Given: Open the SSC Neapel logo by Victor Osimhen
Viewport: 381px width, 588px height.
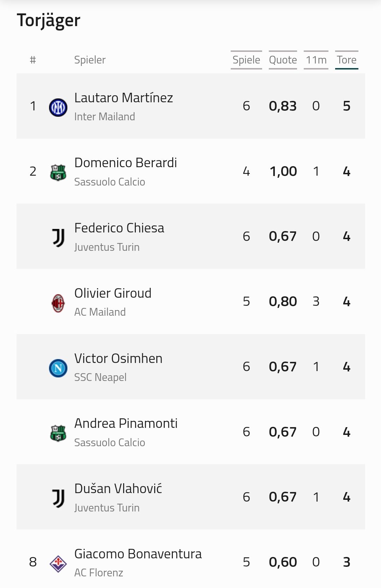Looking at the screenshot, I should coord(58,368).
